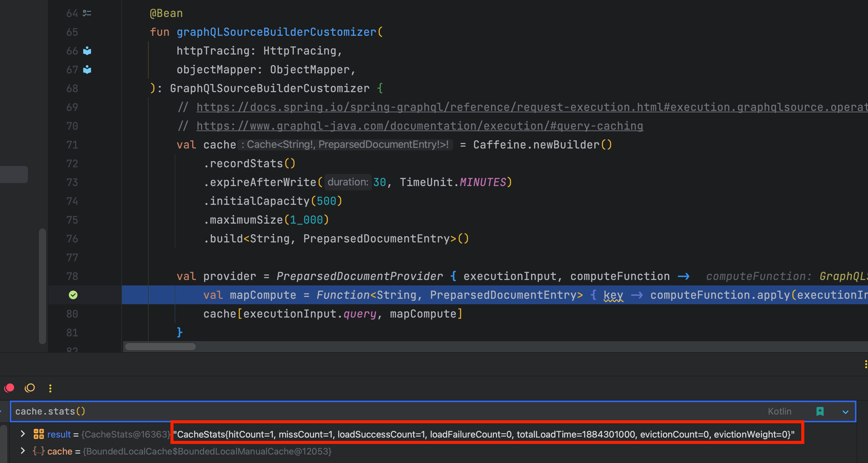Expand the result CacheStats tree node
This screenshot has width=868, height=463.
pyautogui.click(x=22, y=434)
